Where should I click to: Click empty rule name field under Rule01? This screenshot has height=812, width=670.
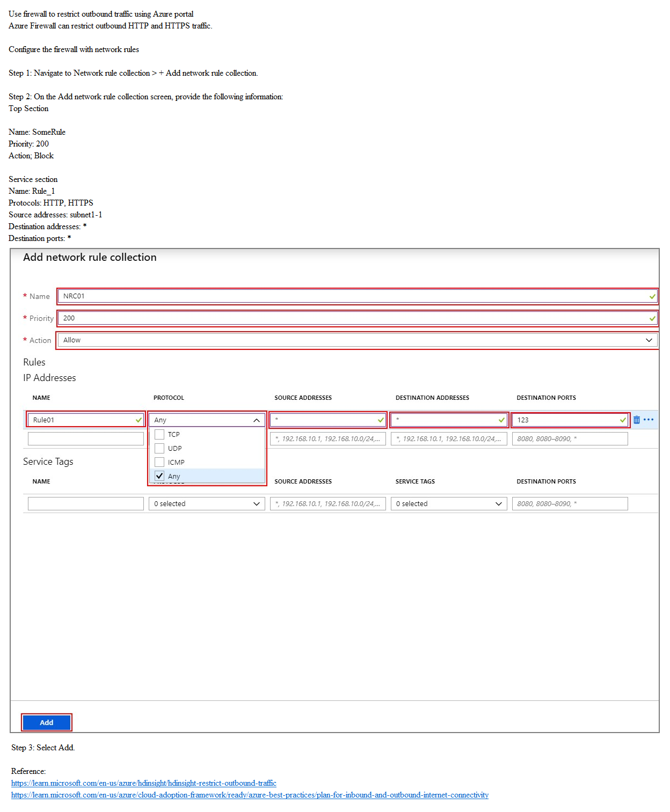[86, 439]
